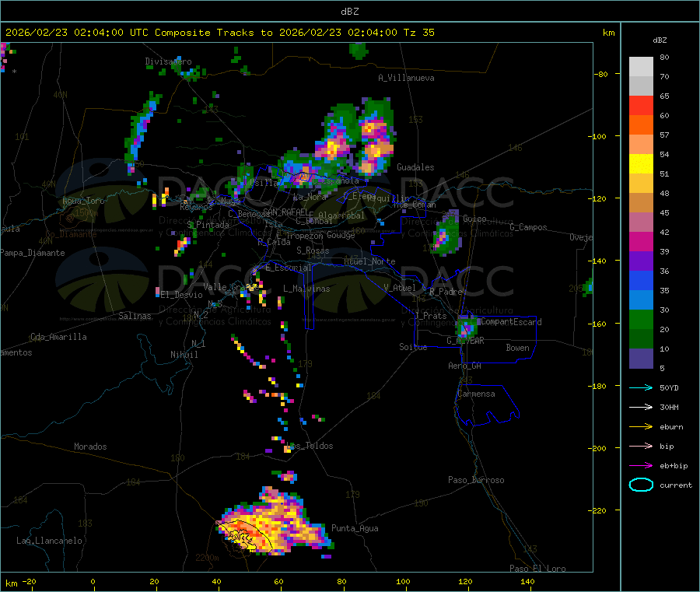Click the J_Prats location label

(432, 316)
